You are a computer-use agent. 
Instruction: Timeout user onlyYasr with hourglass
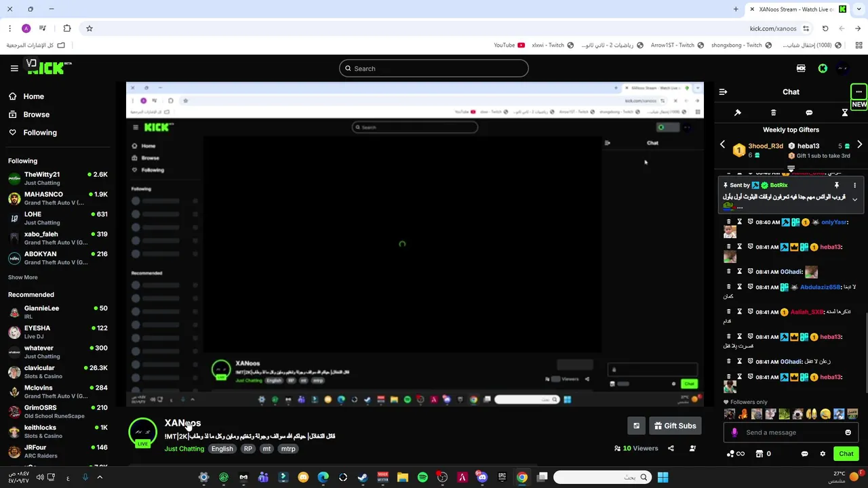(740, 222)
